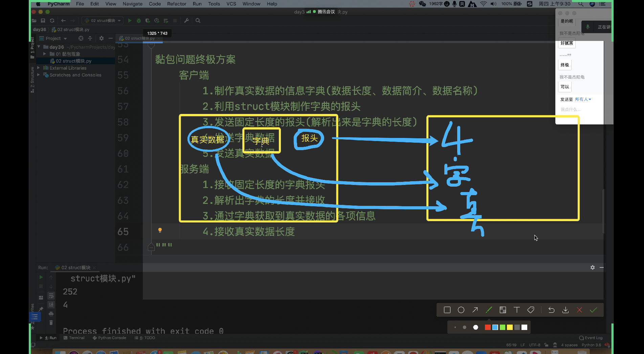
Task: Click the intention lightbulb on line 65
Action: click(160, 230)
